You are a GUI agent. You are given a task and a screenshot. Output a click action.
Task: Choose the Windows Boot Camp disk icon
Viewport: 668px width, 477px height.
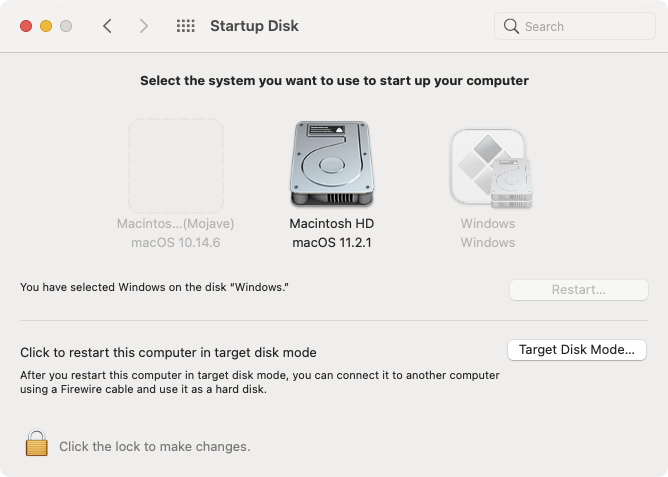pos(488,167)
